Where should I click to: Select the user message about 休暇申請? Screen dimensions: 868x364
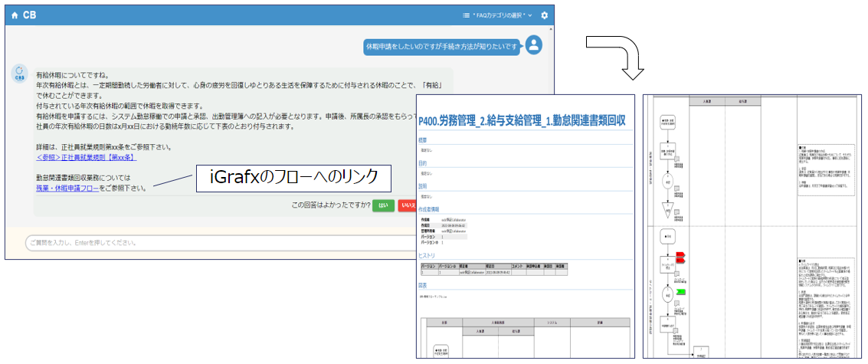click(x=442, y=47)
